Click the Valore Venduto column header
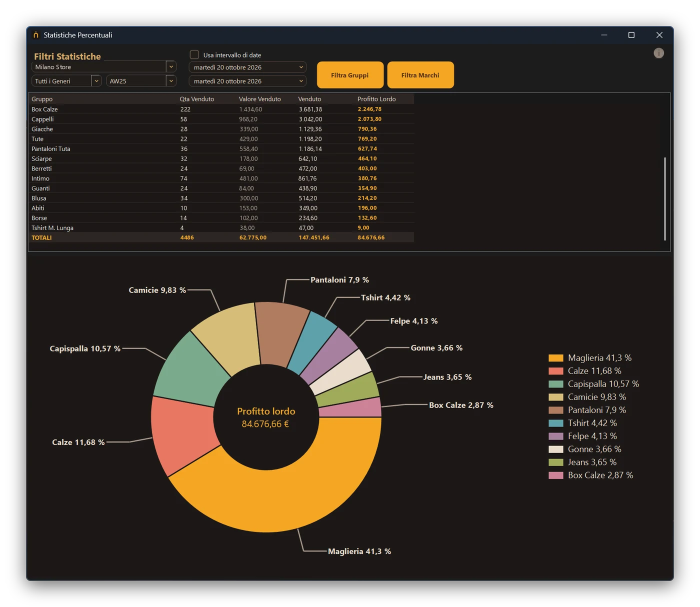700x607 pixels. point(260,99)
